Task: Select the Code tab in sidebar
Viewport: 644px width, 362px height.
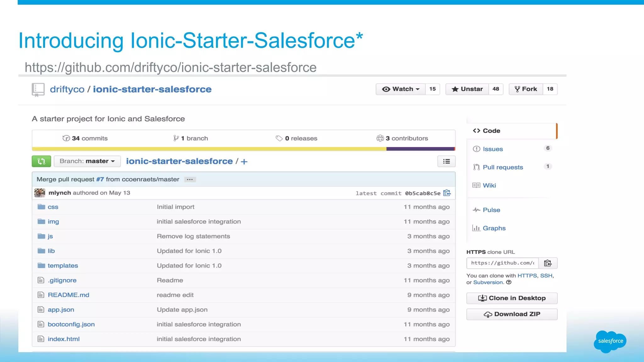Action: click(512, 131)
